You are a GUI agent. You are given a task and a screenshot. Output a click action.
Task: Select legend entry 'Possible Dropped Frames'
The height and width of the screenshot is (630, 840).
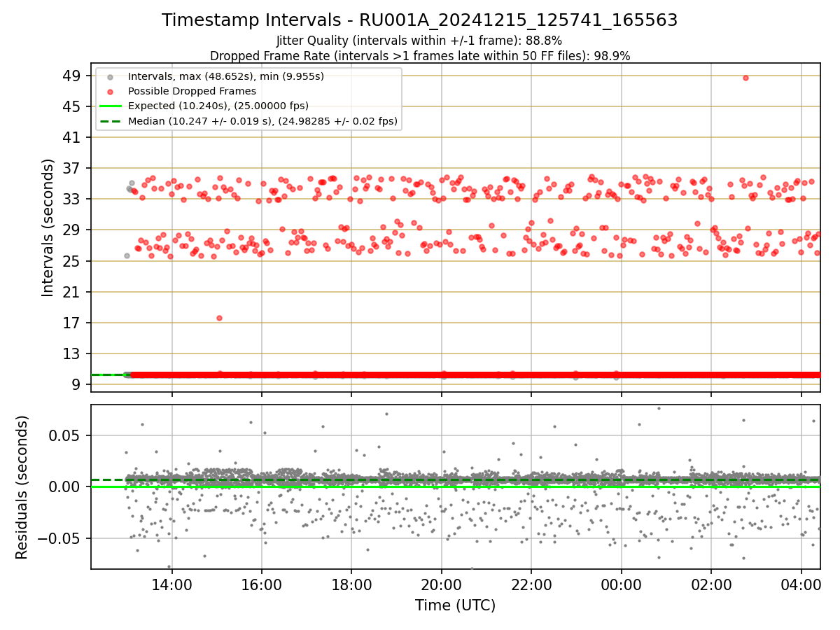pyautogui.click(x=192, y=91)
